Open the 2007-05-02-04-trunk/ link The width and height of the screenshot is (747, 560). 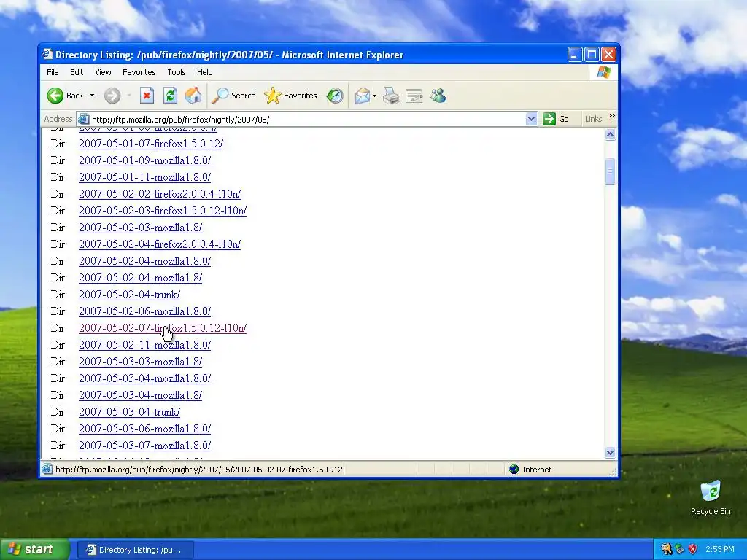tap(130, 295)
